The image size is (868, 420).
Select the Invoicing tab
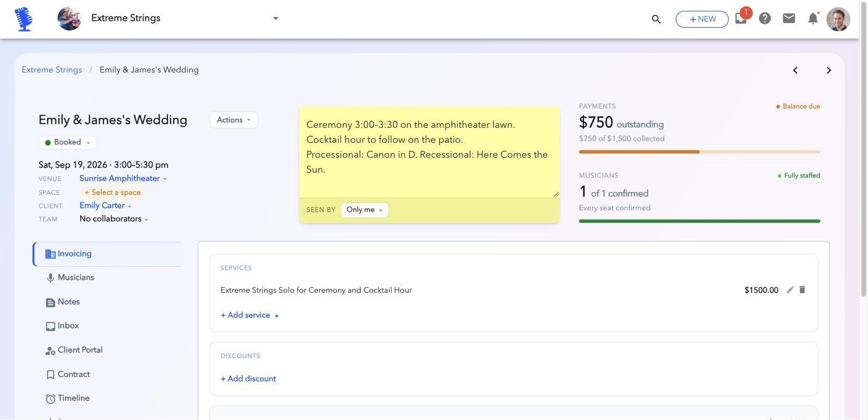click(x=107, y=254)
